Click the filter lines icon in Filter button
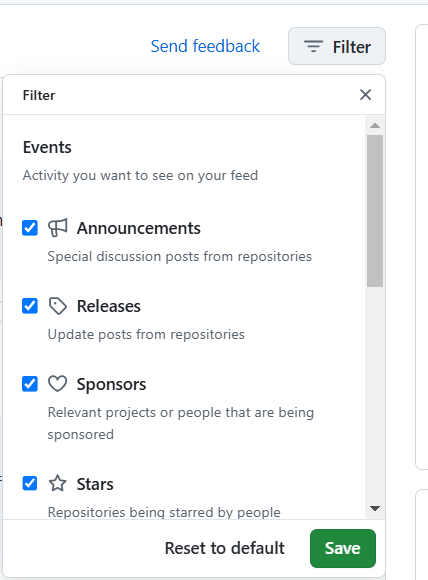This screenshot has height=580, width=428. (313, 47)
